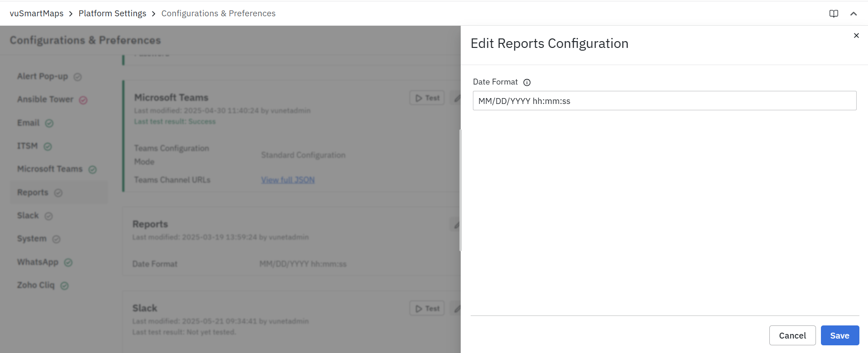The width and height of the screenshot is (868, 353).
Task: Navigate to vuSmartMaps breadcrumb
Action: [x=37, y=14]
